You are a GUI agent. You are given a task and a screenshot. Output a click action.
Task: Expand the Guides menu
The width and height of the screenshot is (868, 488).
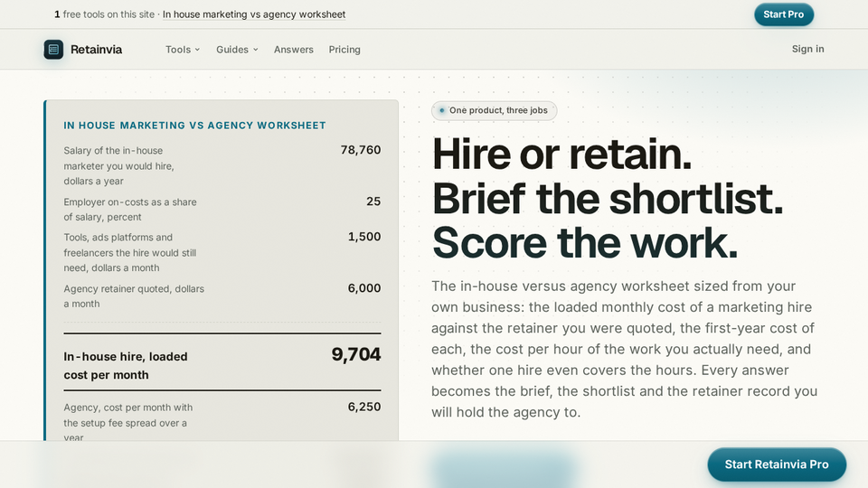pos(237,49)
